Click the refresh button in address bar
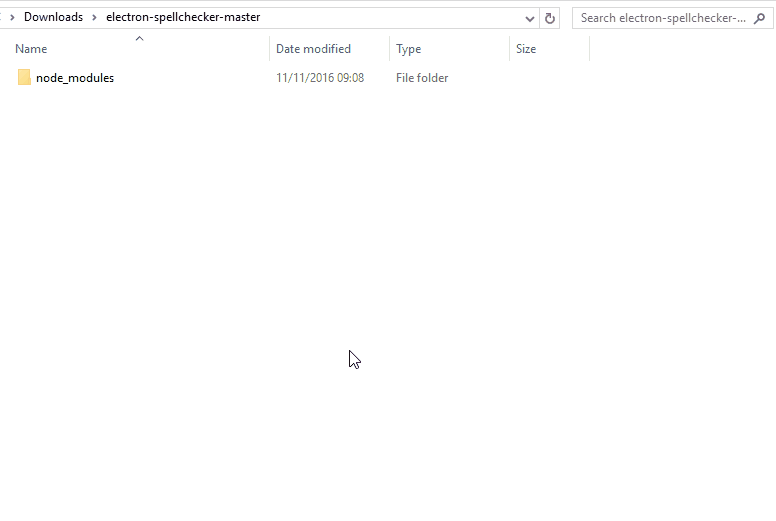 (549, 18)
